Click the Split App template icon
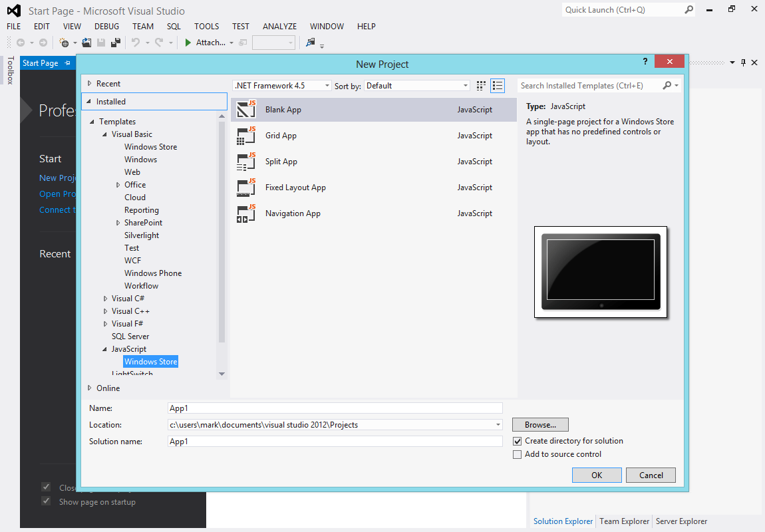Screen dimensions: 765x532 [246, 162]
